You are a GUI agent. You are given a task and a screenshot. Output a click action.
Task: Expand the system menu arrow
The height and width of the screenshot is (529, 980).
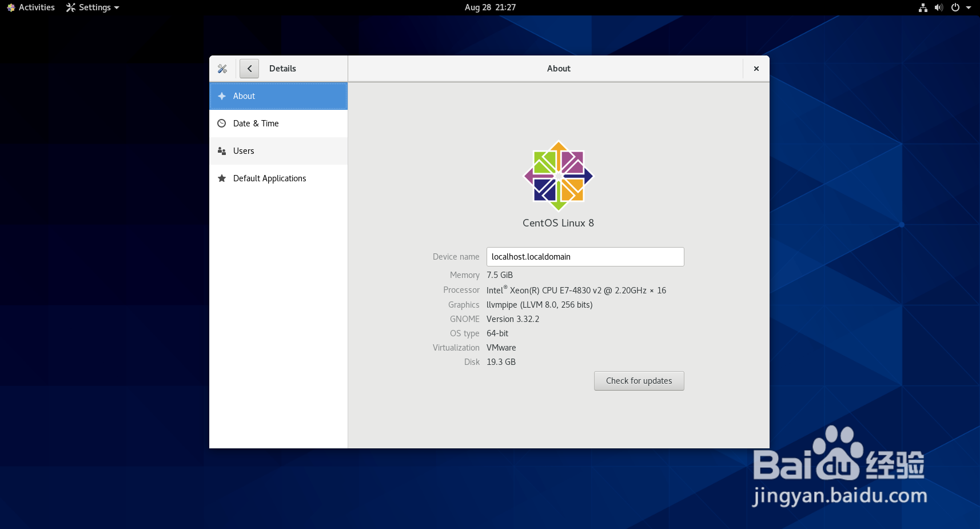969,7
